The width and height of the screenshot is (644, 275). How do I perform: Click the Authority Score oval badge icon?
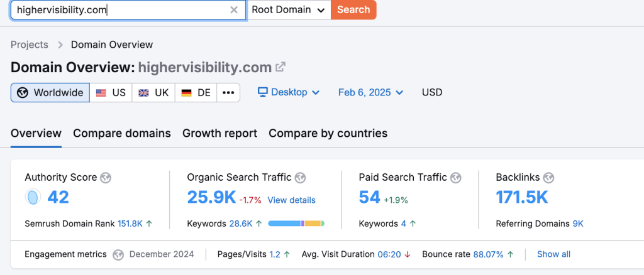coord(33,198)
